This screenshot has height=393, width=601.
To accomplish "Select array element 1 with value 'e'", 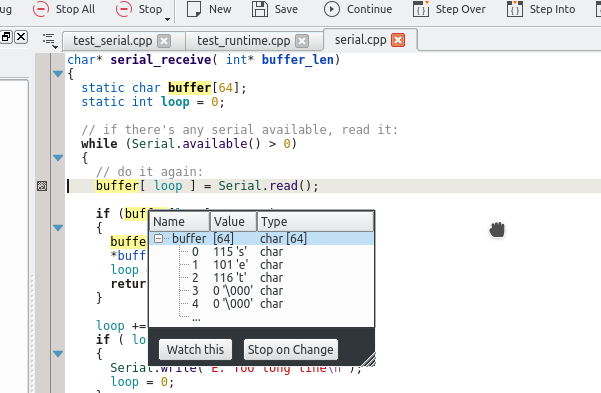I will point(261,265).
